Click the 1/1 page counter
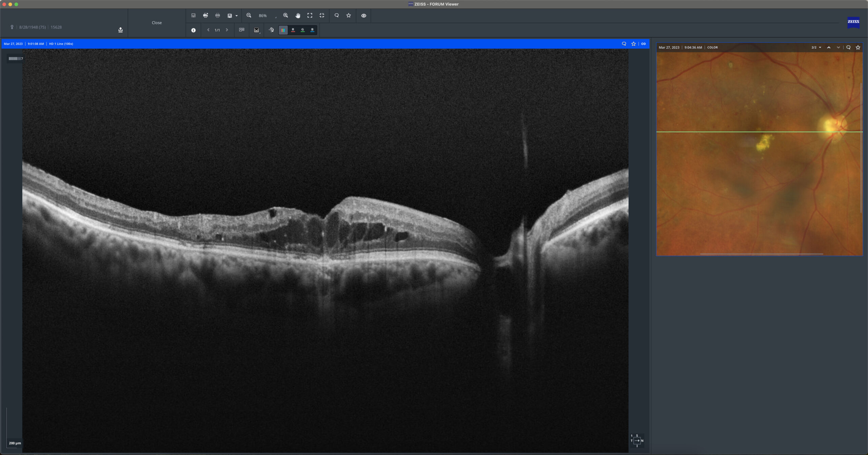 (217, 30)
